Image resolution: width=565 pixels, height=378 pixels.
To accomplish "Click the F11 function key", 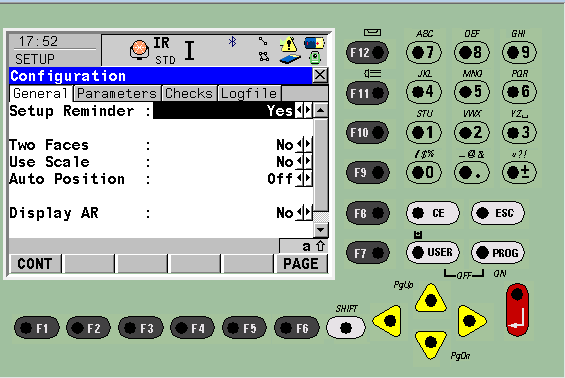I will pyautogui.click(x=368, y=93).
